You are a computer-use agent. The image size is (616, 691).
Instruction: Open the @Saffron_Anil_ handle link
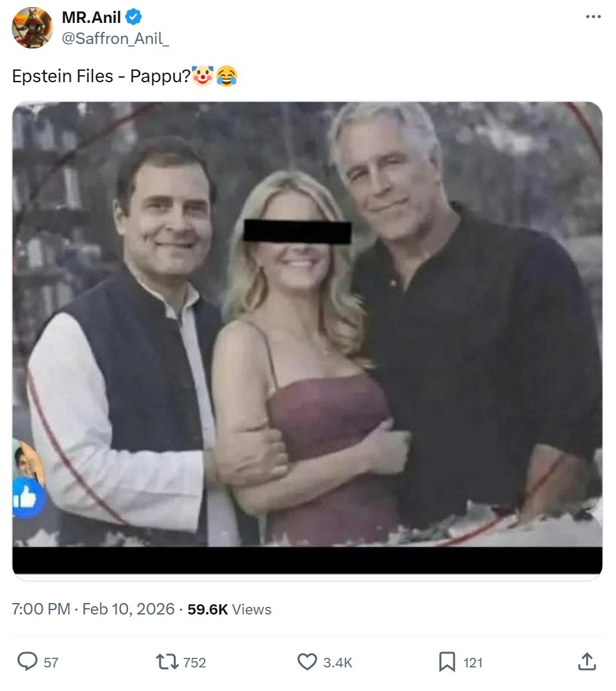pos(115,38)
